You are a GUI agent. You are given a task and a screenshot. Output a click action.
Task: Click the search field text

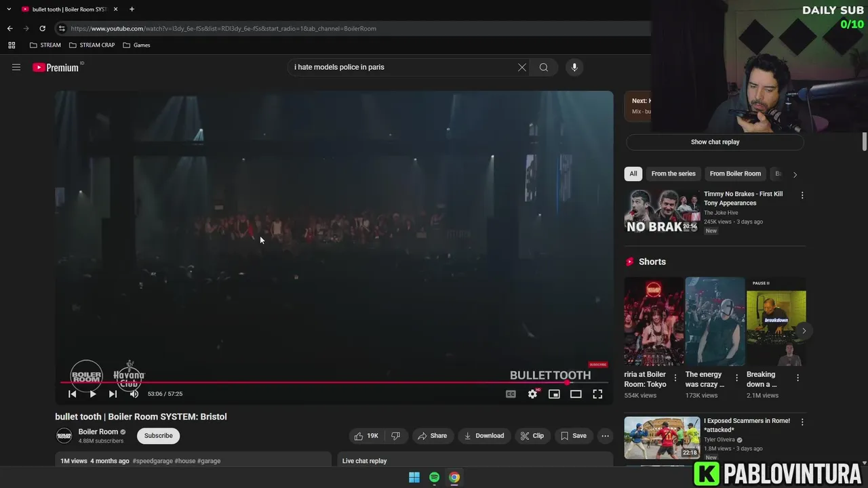coord(339,67)
